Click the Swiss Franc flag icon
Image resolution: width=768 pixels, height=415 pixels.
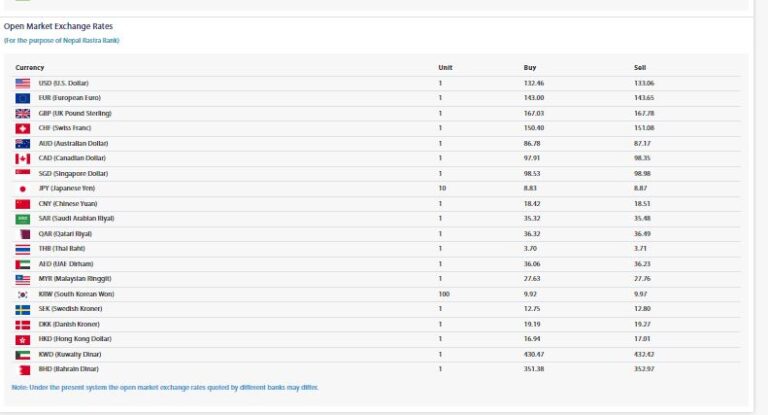click(22, 128)
